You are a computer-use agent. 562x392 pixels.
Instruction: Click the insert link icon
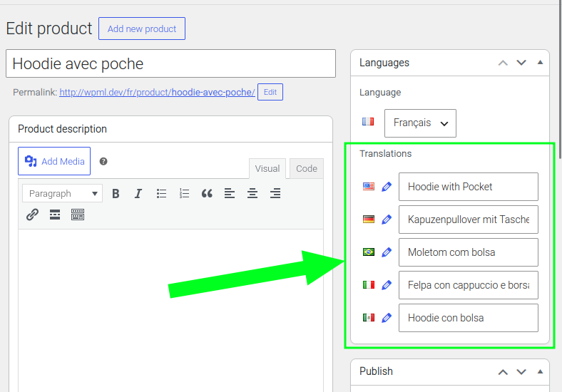(32, 215)
